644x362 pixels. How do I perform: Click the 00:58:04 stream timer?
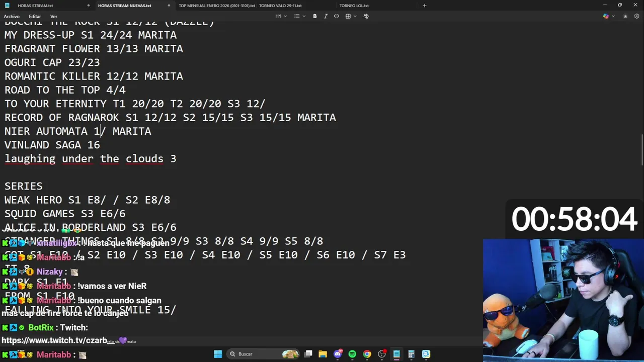click(575, 220)
